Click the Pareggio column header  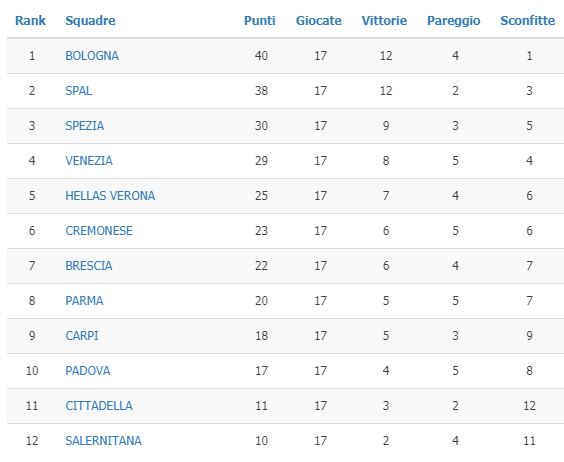pyautogui.click(x=454, y=21)
